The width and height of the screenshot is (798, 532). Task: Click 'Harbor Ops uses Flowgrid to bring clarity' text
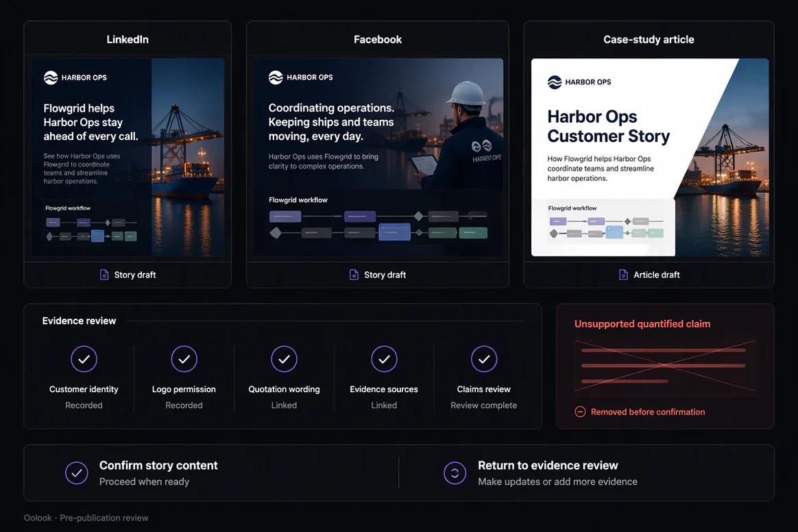pyautogui.click(x=323, y=161)
